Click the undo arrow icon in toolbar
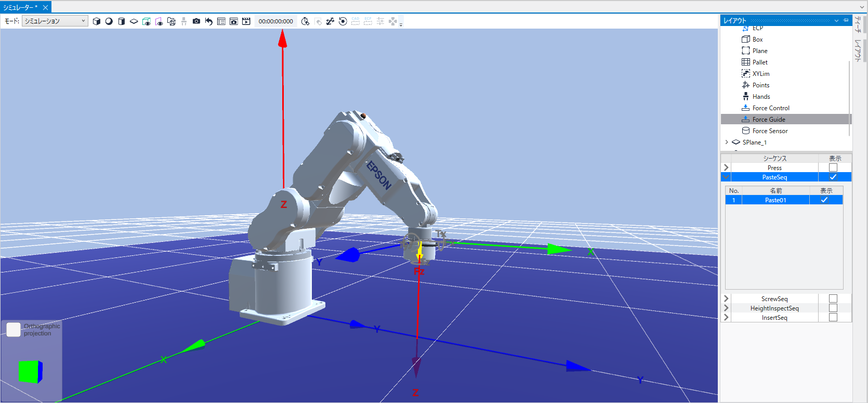This screenshot has width=868, height=403. tap(209, 21)
